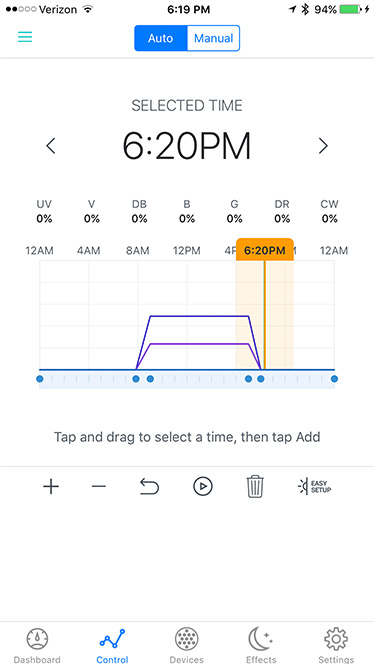Switch to Auto mode
The image size is (374, 664).
point(161,38)
